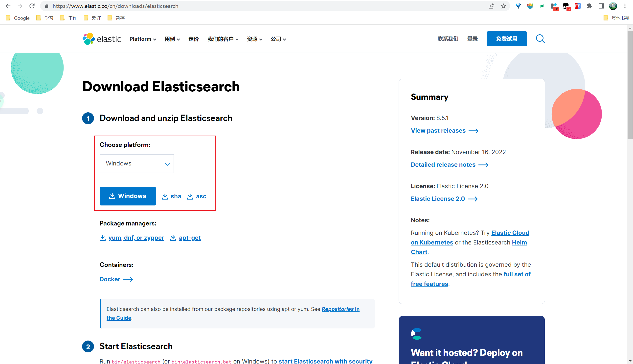633x364 pixels.
Task: Open the Chrome profile avatar
Action: point(613,6)
